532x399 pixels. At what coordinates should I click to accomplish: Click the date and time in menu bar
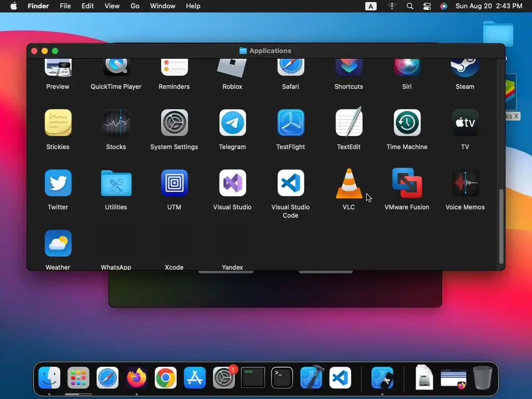pos(489,6)
